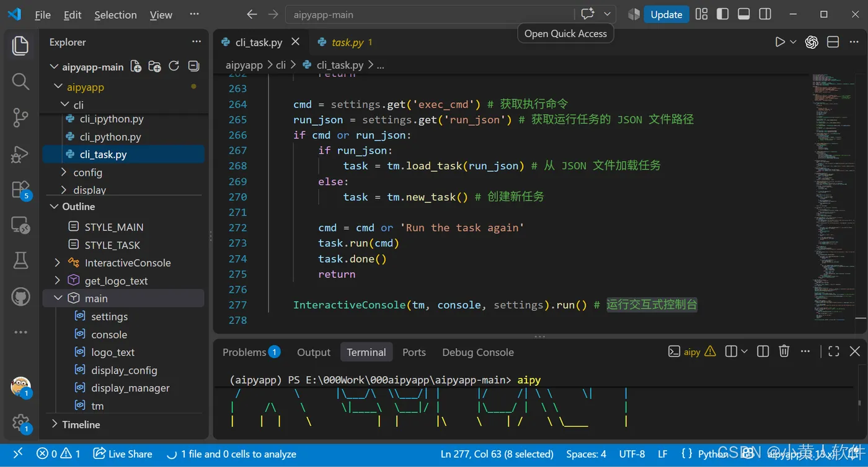868x467 pixels.
Task: Open the Testing flask view
Action: click(x=20, y=261)
